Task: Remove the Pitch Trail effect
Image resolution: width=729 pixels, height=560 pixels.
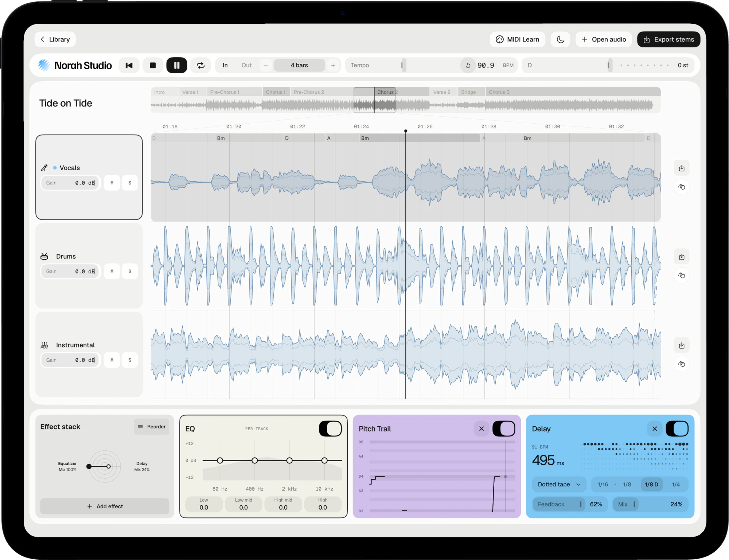Action: (x=482, y=428)
